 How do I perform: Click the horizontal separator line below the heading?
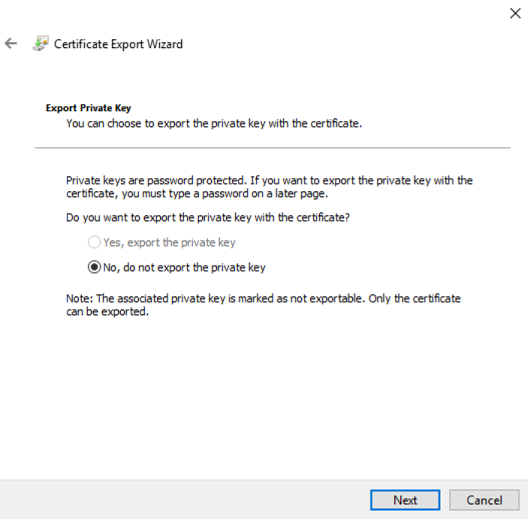pos(272,148)
